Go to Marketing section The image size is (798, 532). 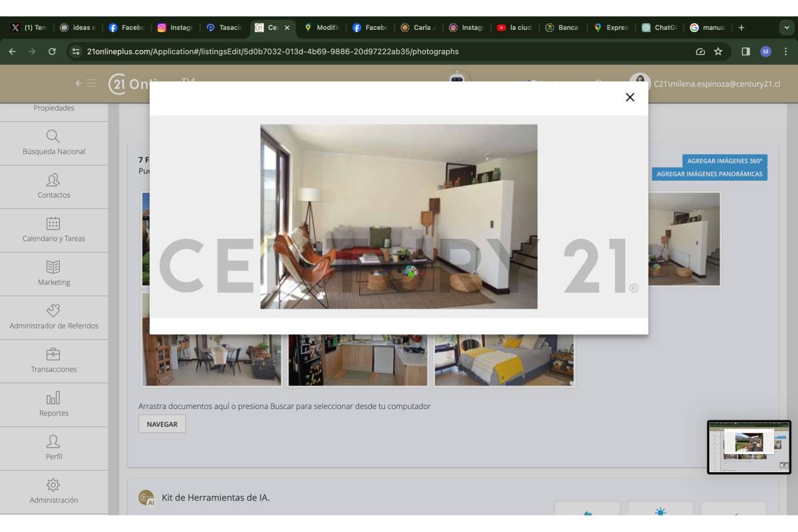point(54,274)
